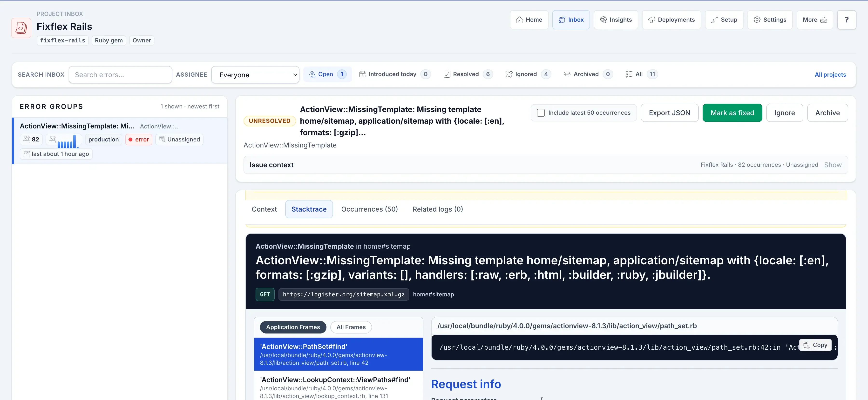Open the Everyone assignee dropdown

255,74
